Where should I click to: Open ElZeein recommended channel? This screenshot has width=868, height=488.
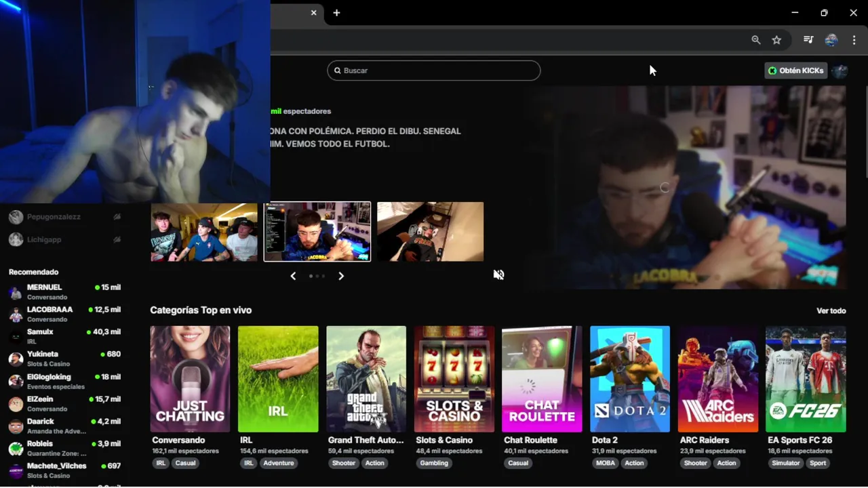point(64,404)
